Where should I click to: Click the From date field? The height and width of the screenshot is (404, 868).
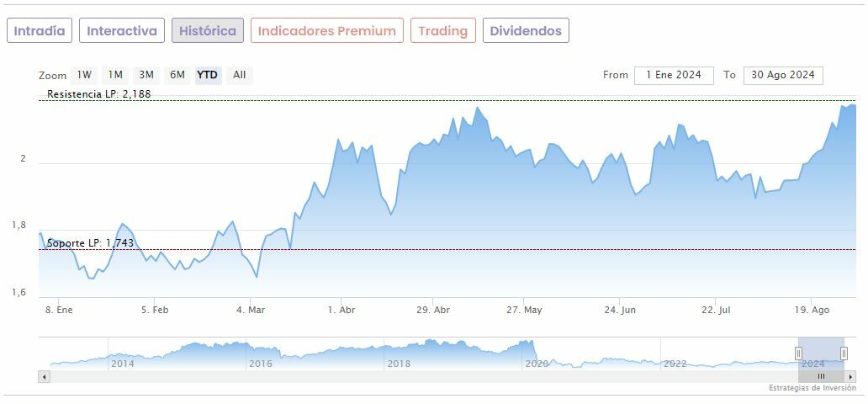point(674,75)
